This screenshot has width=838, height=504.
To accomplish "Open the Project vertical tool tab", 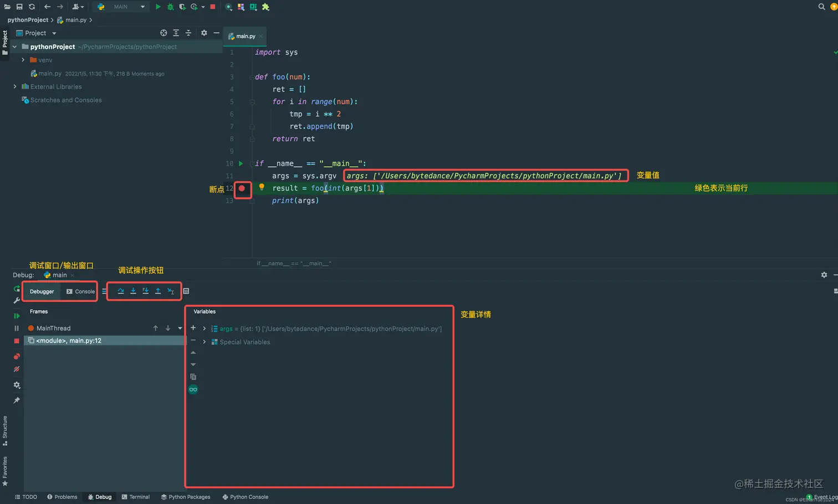I will pos(4,43).
